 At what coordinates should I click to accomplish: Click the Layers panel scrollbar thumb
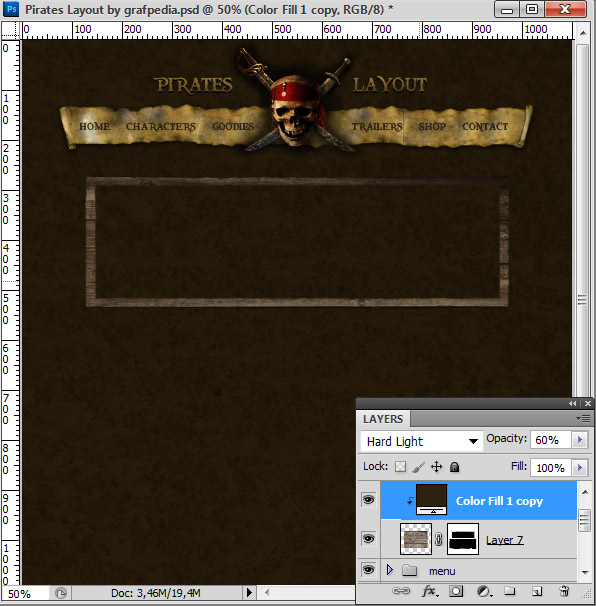point(584,521)
